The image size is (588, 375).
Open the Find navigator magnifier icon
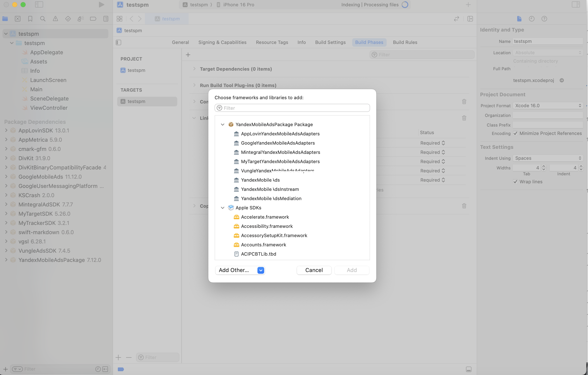coord(43,19)
